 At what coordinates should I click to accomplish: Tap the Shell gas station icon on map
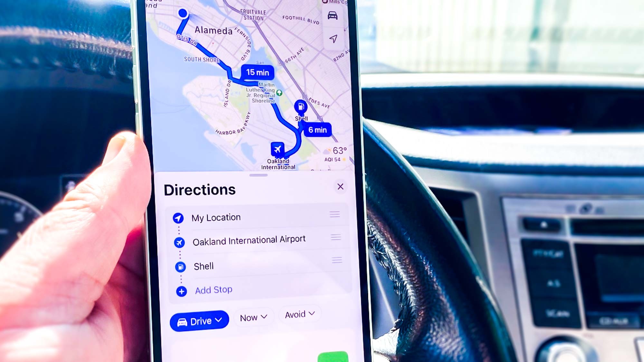click(301, 107)
